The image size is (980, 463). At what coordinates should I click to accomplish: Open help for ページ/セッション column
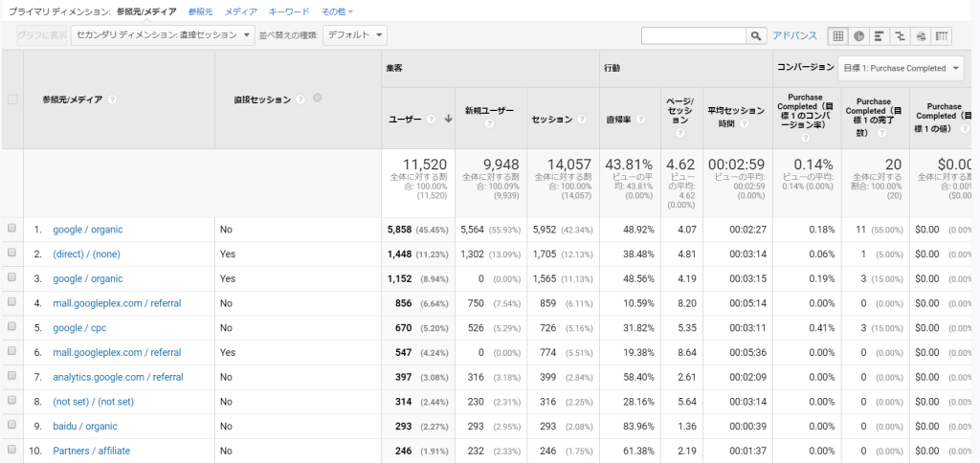point(680,132)
